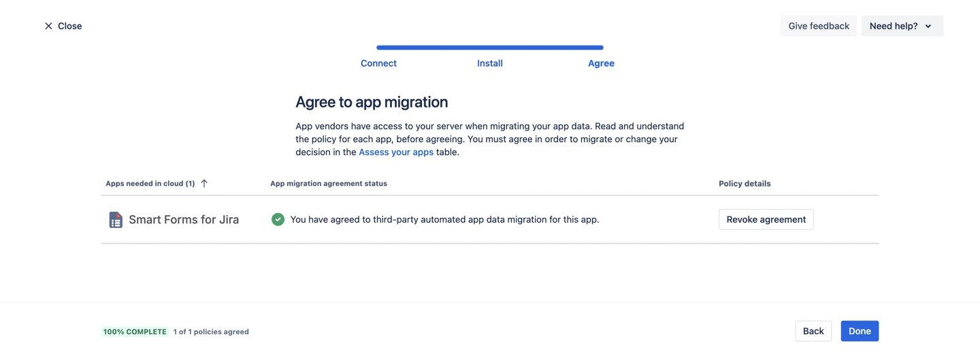Click the 100% COMPLETE badge

click(x=135, y=332)
